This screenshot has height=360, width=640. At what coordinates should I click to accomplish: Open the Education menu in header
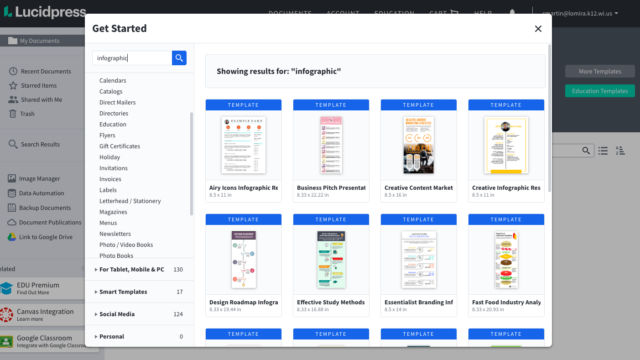(x=394, y=13)
